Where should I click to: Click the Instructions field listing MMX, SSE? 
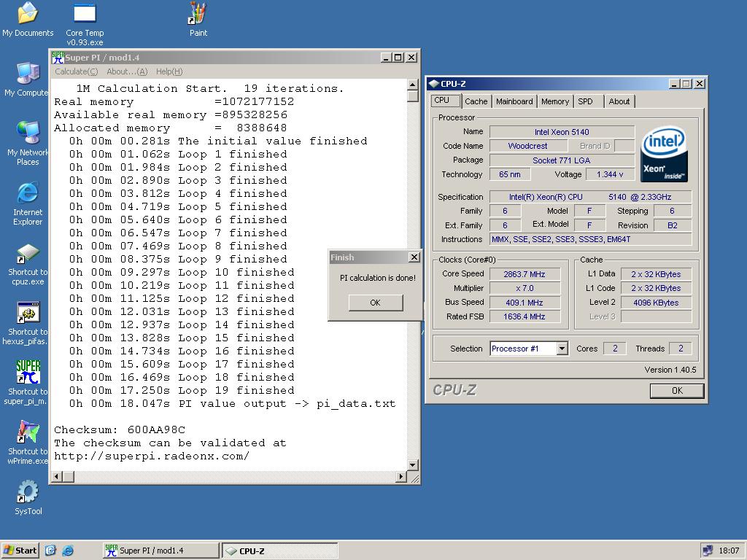coord(591,239)
